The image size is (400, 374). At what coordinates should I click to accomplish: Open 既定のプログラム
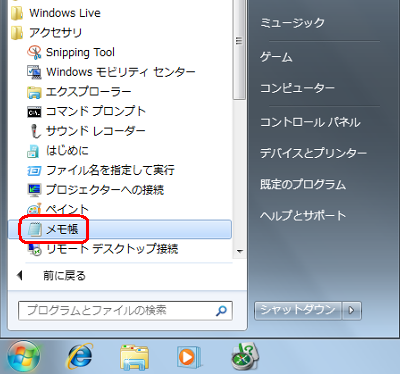click(x=303, y=184)
